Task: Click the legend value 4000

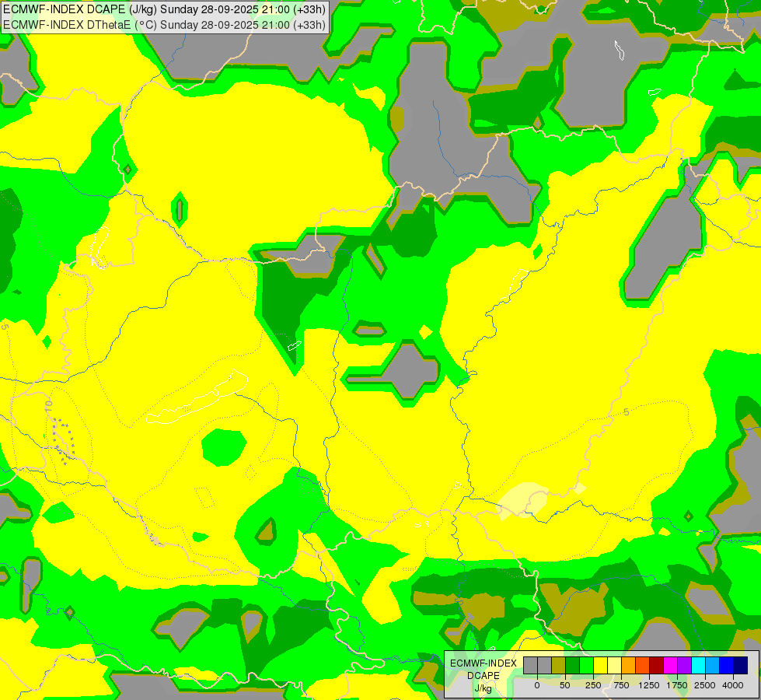Action: click(733, 685)
